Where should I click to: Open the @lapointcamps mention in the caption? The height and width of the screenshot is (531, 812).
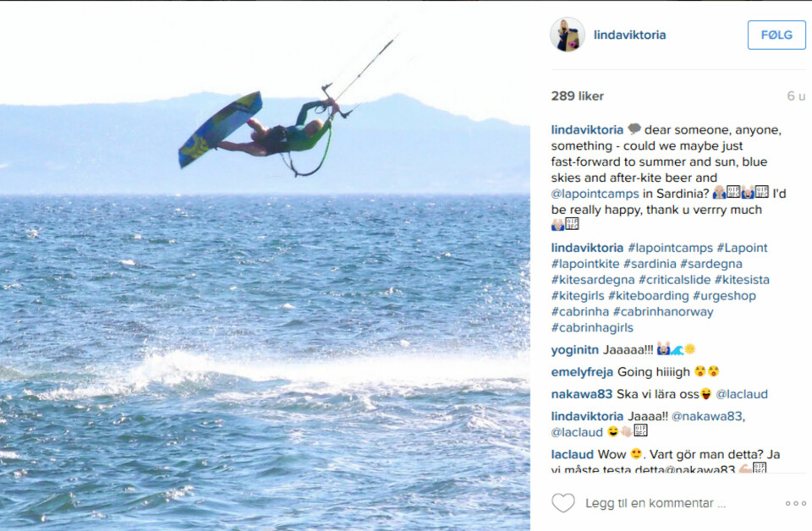[x=595, y=194]
